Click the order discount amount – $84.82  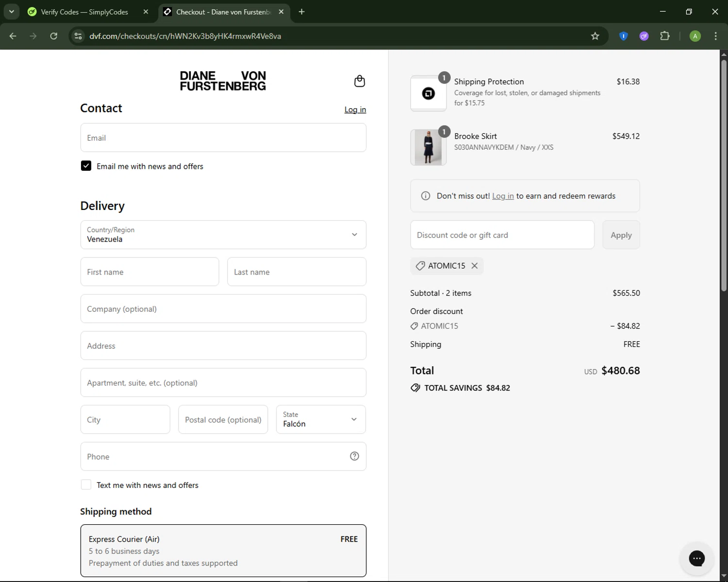625,326
